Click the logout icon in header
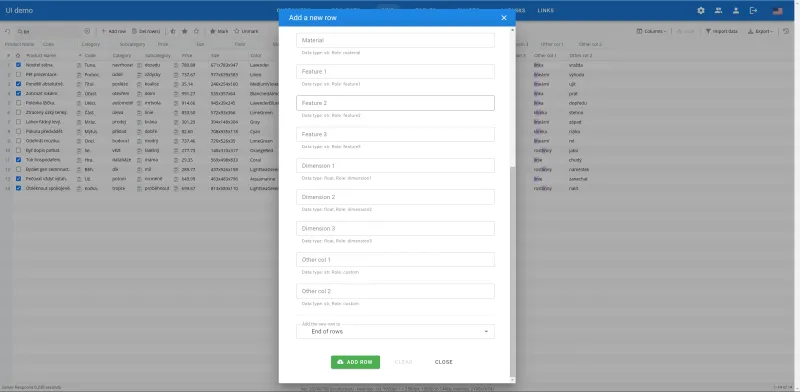Image resolution: width=800 pixels, height=392 pixels. 753,11
